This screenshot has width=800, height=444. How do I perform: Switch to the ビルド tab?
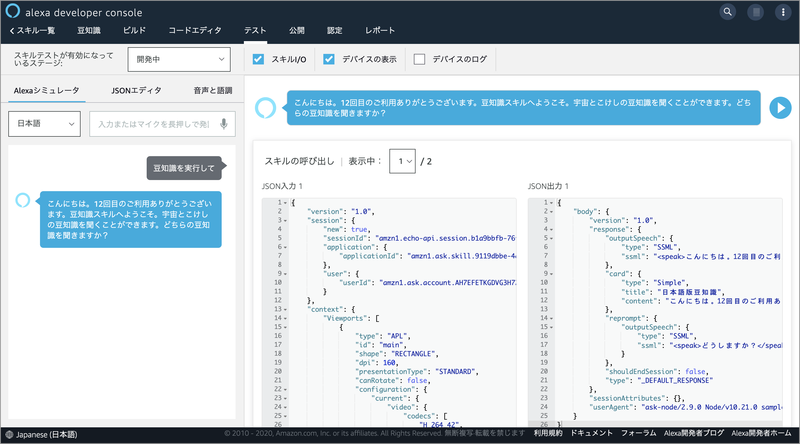tap(134, 31)
